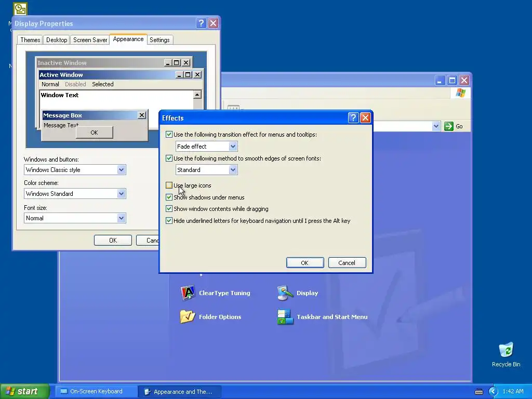Click the Start button
The width and height of the screenshot is (532, 399).
24,391
